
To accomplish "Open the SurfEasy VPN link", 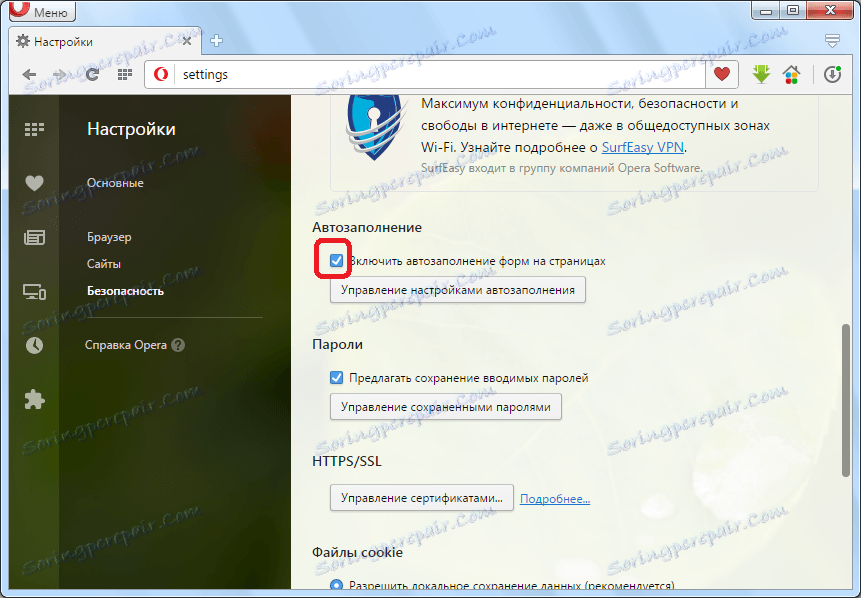I will (642, 148).
